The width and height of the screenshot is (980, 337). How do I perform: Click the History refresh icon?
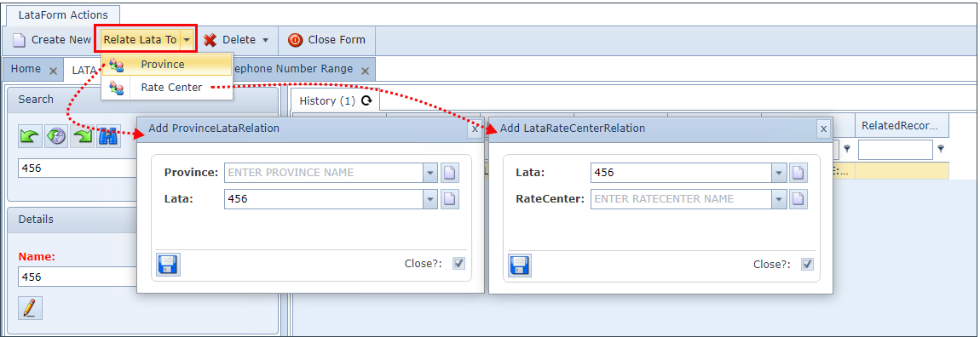(366, 100)
